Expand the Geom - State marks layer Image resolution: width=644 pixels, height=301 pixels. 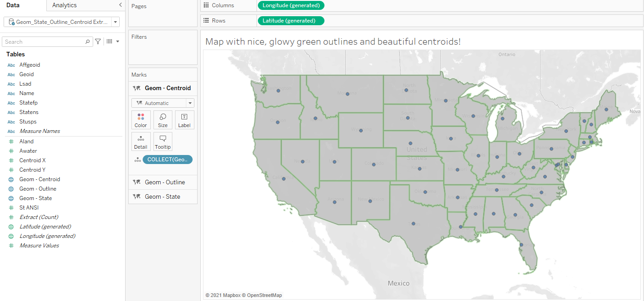click(163, 196)
